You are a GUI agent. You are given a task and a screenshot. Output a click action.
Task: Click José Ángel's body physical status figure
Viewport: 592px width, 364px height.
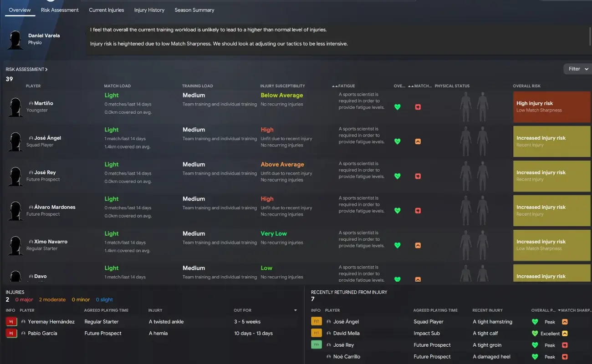click(474, 141)
